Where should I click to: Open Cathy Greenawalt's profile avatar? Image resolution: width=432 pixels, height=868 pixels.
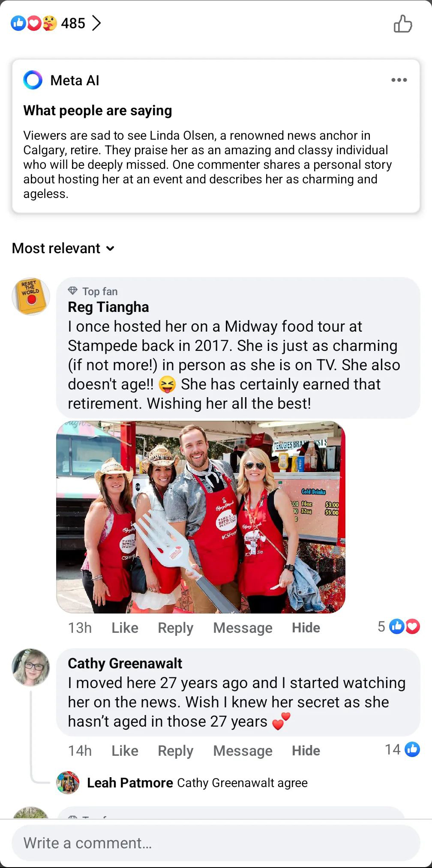point(30,667)
